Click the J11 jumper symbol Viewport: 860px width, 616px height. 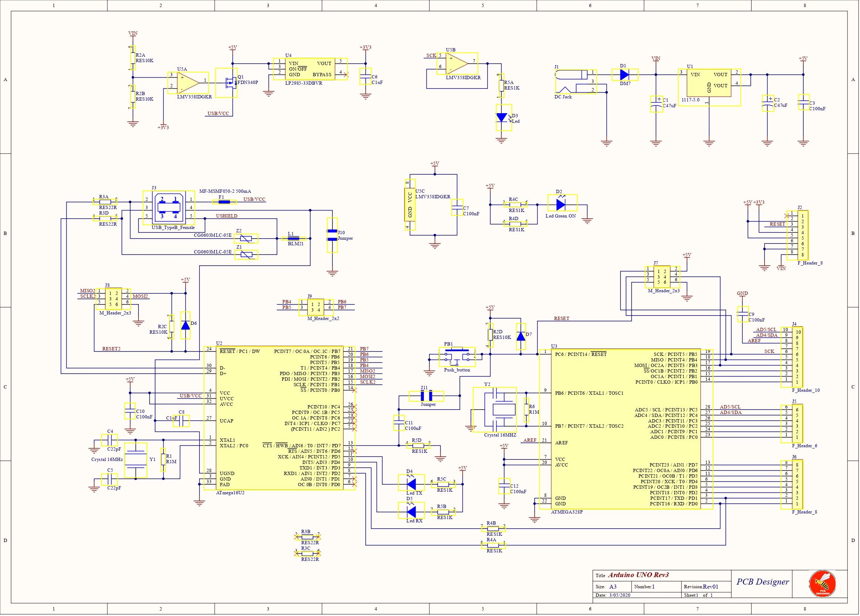click(426, 396)
